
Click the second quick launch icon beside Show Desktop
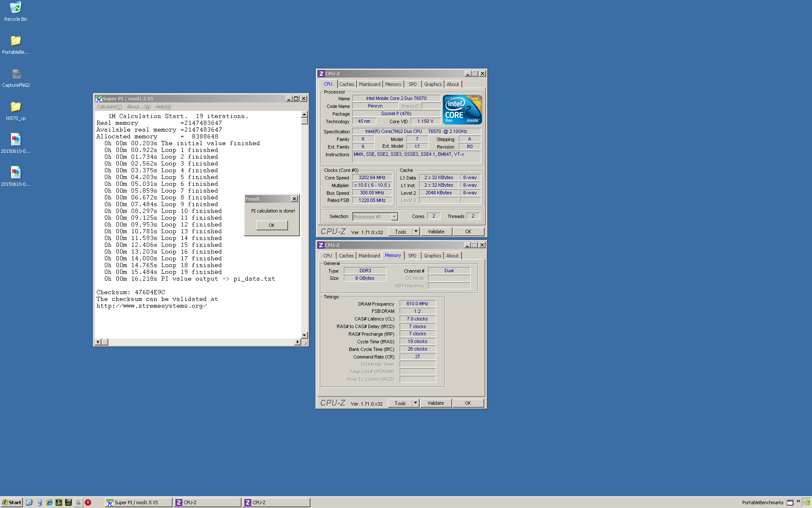(39, 502)
